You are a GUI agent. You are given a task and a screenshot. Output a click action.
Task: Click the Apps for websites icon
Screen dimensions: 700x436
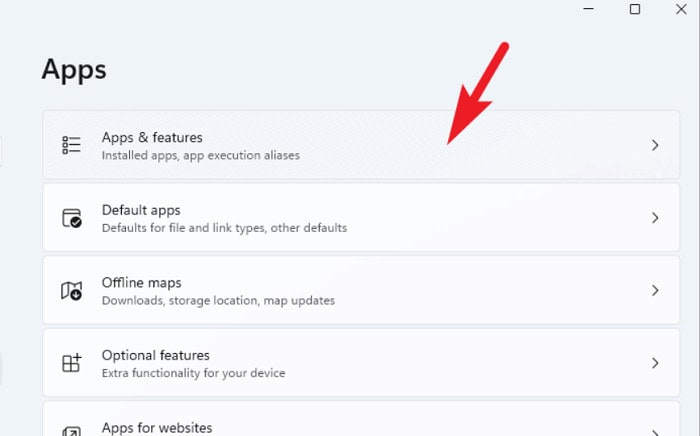click(x=71, y=432)
